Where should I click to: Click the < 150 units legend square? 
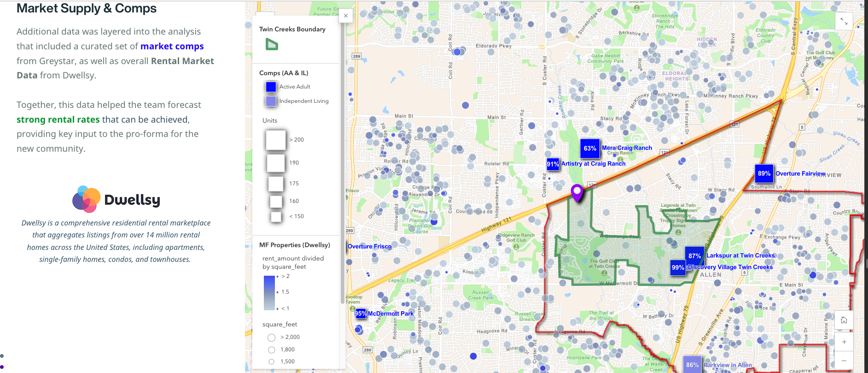tap(276, 216)
